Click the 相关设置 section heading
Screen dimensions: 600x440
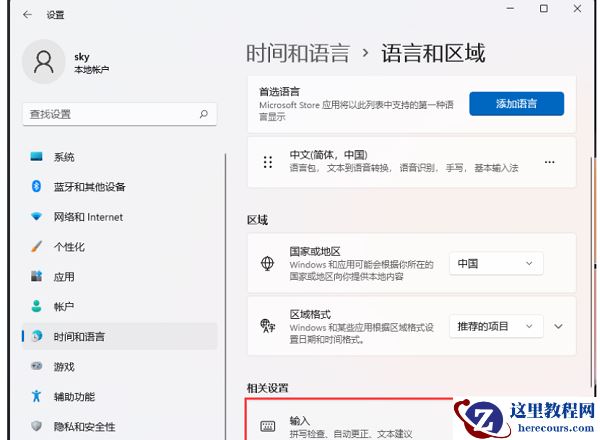267,388
